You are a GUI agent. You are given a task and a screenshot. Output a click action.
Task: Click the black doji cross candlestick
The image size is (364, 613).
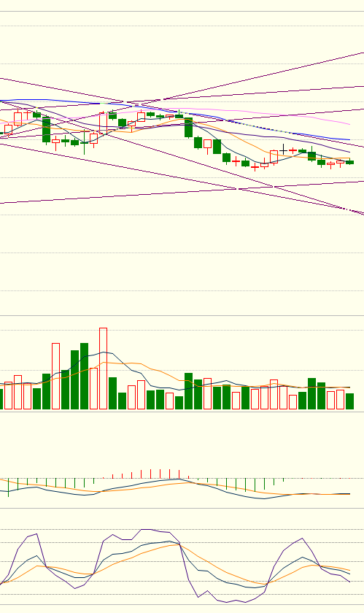click(284, 150)
